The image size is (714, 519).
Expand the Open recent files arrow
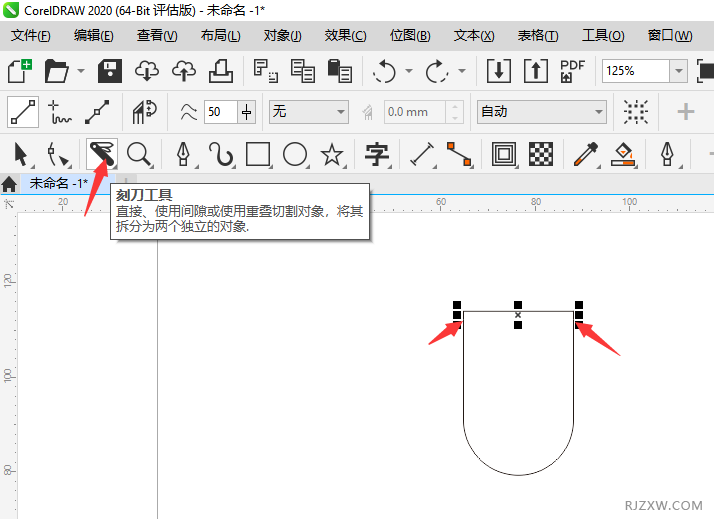(x=81, y=71)
